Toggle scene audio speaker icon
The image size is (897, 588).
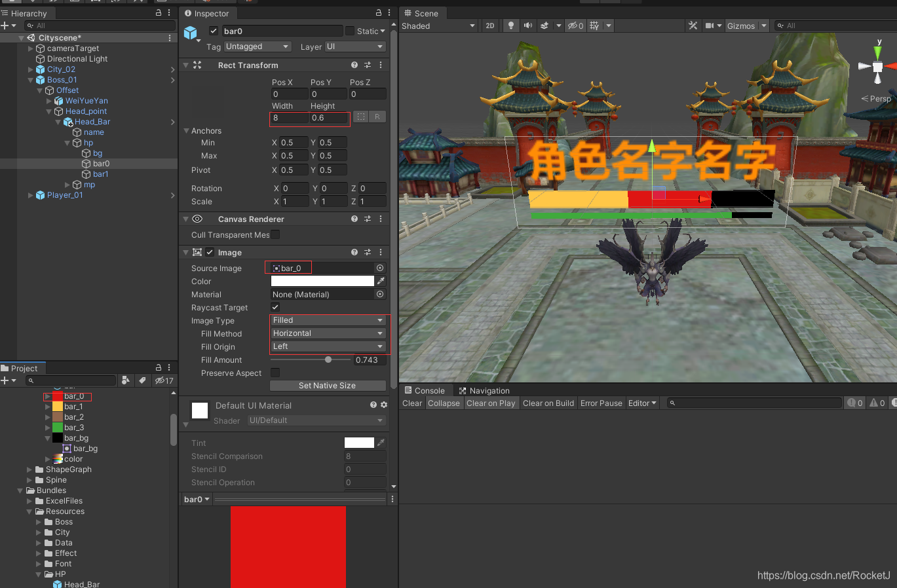pos(528,26)
